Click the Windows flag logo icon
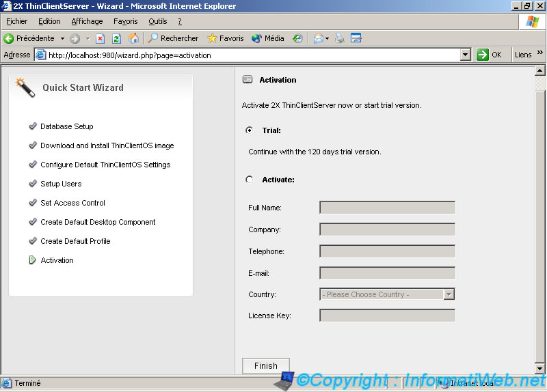This screenshot has height=392, width=547. (x=533, y=22)
